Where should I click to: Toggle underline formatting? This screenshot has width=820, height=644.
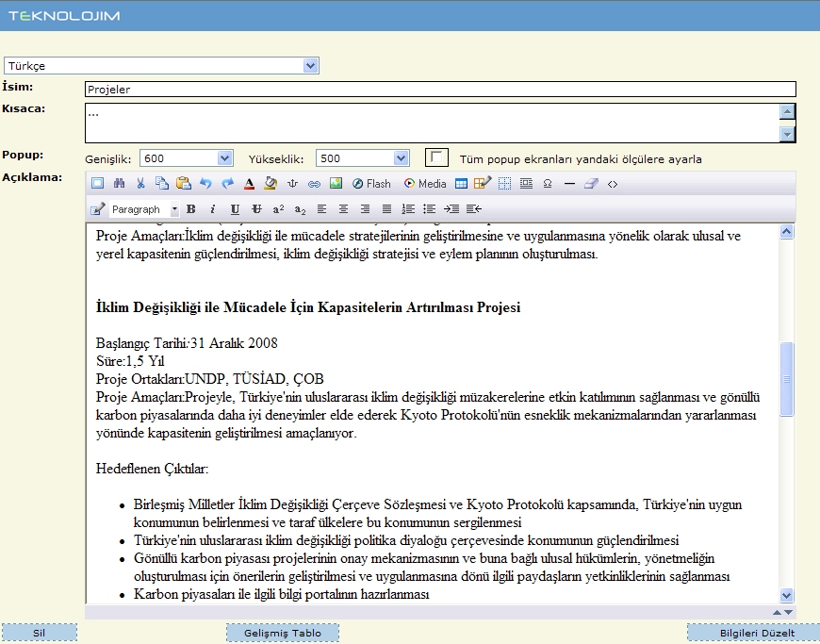pyautogui.click(x=235, y=208)
